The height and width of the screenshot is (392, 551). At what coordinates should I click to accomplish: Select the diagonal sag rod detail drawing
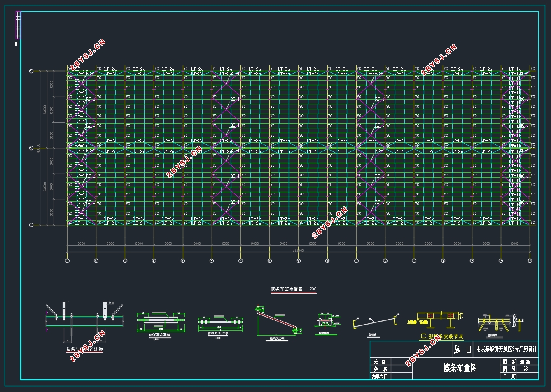[x=278, y=322]
